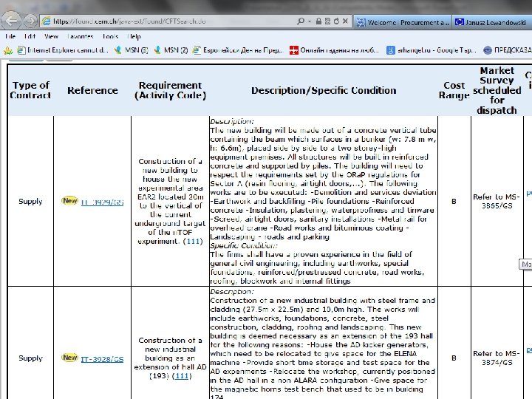Click the Cost Range column header

pos(454,90)
